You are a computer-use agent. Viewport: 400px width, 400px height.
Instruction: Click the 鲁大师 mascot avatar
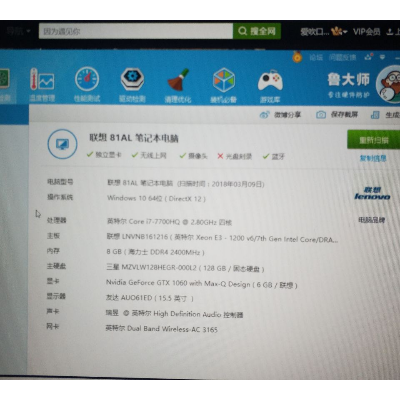tap(388, 84)
